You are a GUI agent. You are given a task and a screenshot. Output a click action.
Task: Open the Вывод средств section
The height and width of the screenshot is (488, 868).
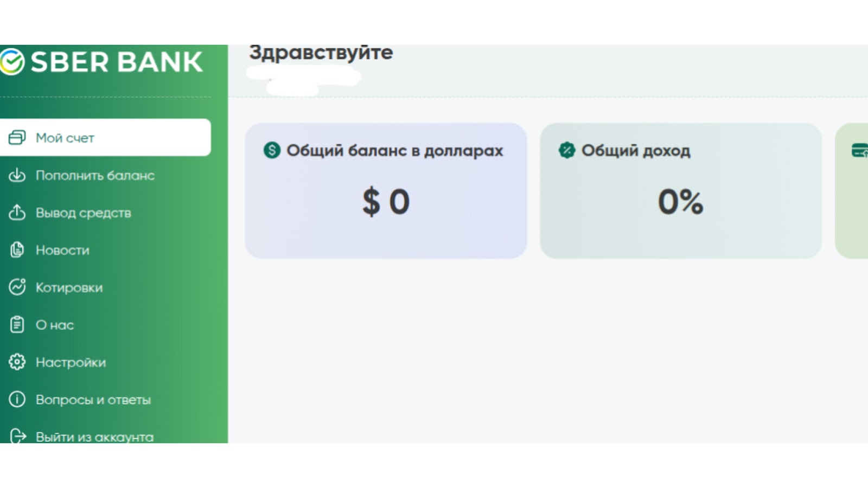[84, 213]
